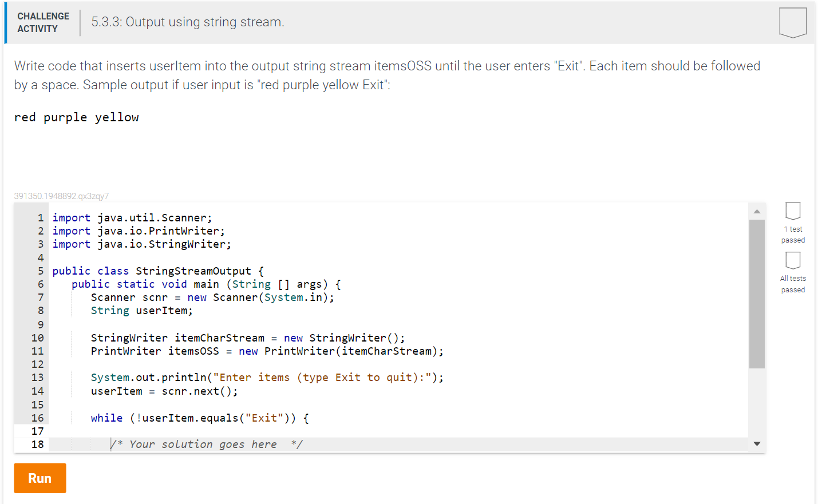Viewport: 818px width, 504px height.
Task: Click the ID text '391350.1948892.qx3zqy7'
Action: (61, 196)
